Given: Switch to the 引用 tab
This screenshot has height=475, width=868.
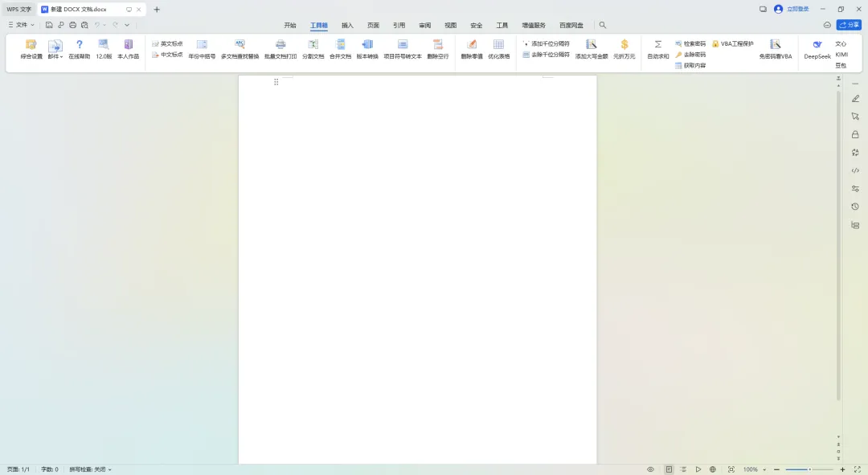Looking at the screenshot, I should pyautogui.click(x=399, y=26).
